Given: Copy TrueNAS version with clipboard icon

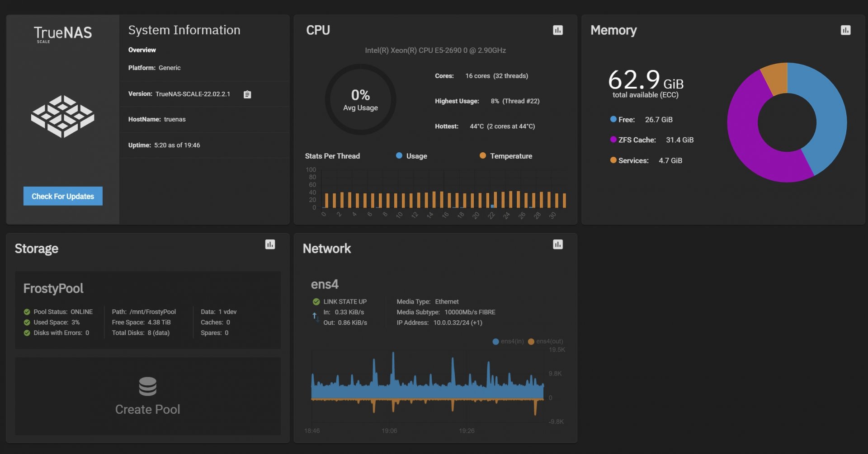Looking at the screenshot, I should click(x=247, y=94).
